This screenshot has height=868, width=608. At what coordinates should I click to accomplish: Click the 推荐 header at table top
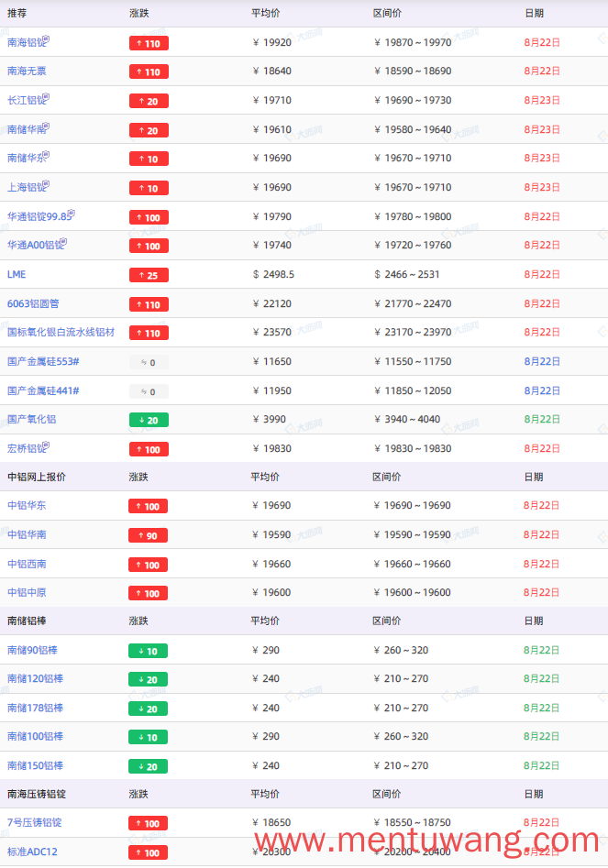click(17, 13)
